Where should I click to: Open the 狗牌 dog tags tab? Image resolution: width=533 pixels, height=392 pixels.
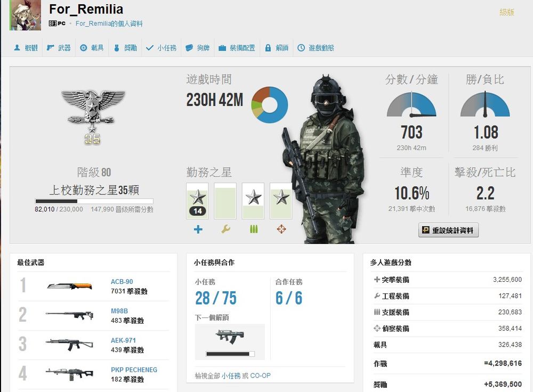pos(197,48)
